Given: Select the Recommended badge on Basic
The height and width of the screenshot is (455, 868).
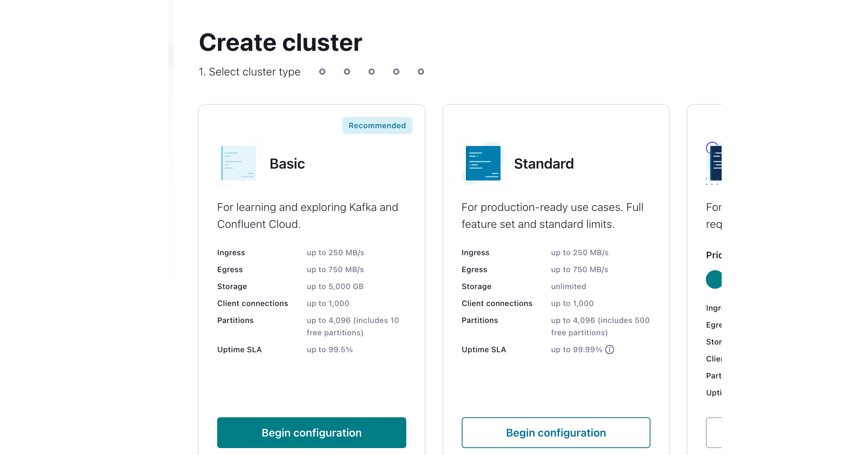Looking at the screenshot, I should click(x=377, y=125).
